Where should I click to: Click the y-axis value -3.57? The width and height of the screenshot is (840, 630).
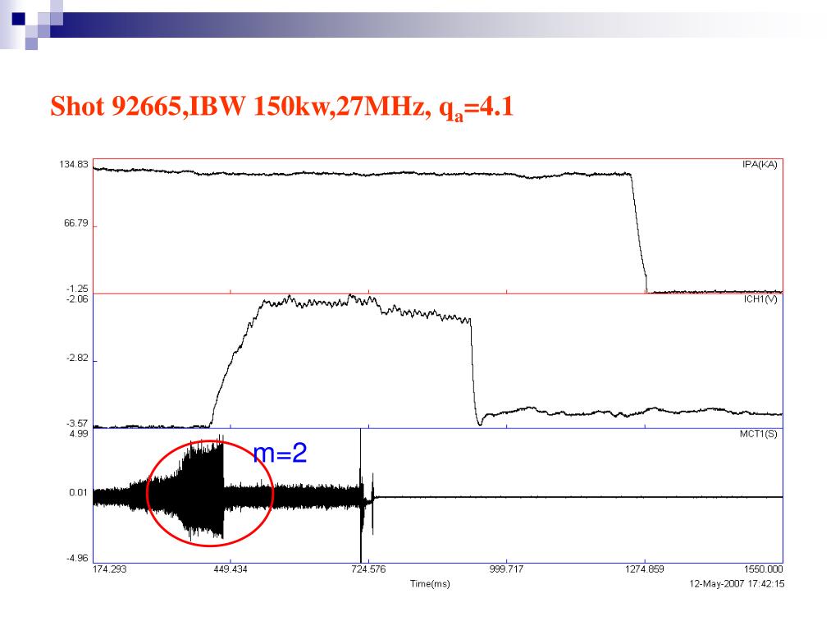pos(77,424)
